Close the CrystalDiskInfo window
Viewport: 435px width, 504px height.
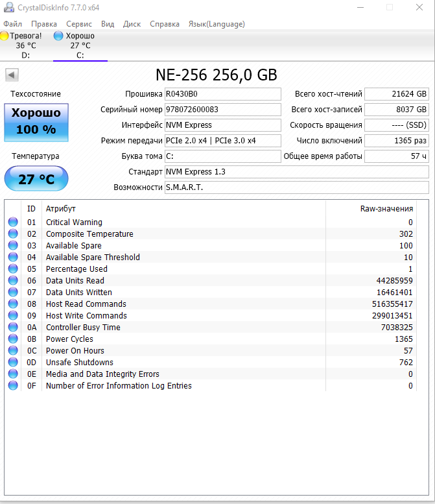click(419, 7)
